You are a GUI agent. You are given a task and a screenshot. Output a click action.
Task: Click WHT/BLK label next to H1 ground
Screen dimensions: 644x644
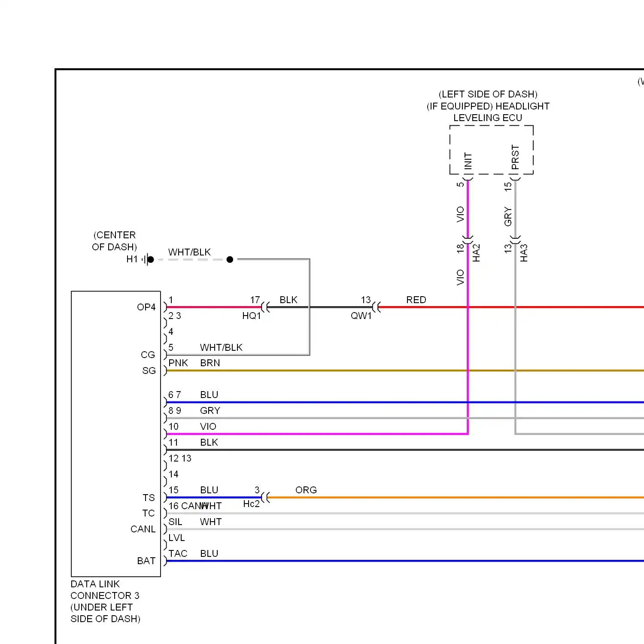pos(189,252)
